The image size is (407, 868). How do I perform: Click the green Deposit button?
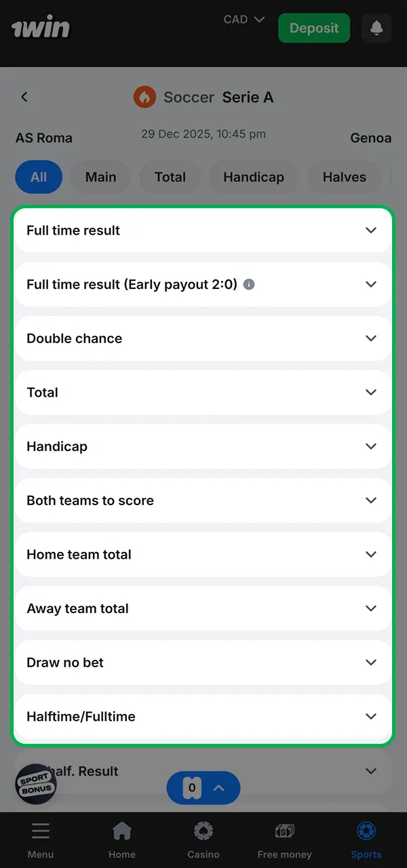[313, 28]
